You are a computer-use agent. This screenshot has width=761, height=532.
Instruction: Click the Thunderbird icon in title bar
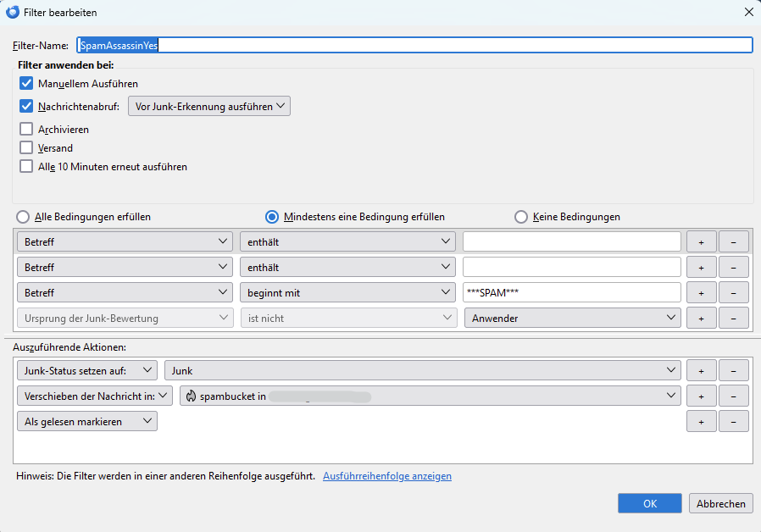[13, 13]
